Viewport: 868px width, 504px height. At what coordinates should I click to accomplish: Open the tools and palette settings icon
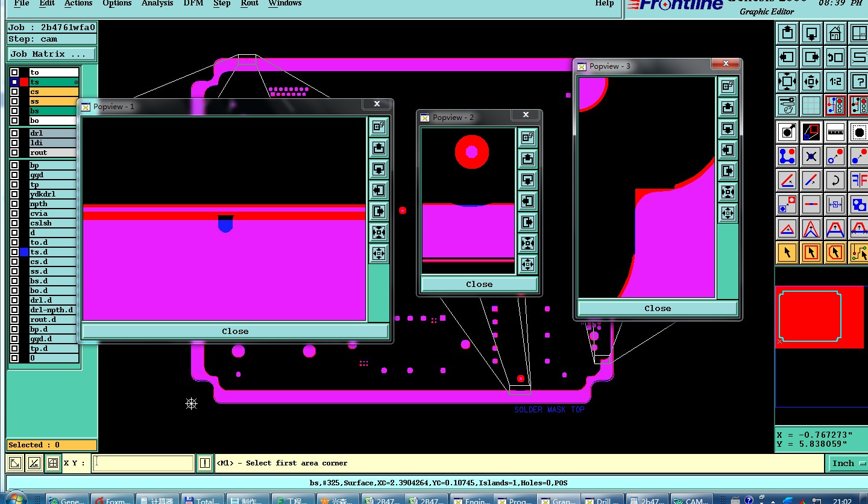pos(787,106)
